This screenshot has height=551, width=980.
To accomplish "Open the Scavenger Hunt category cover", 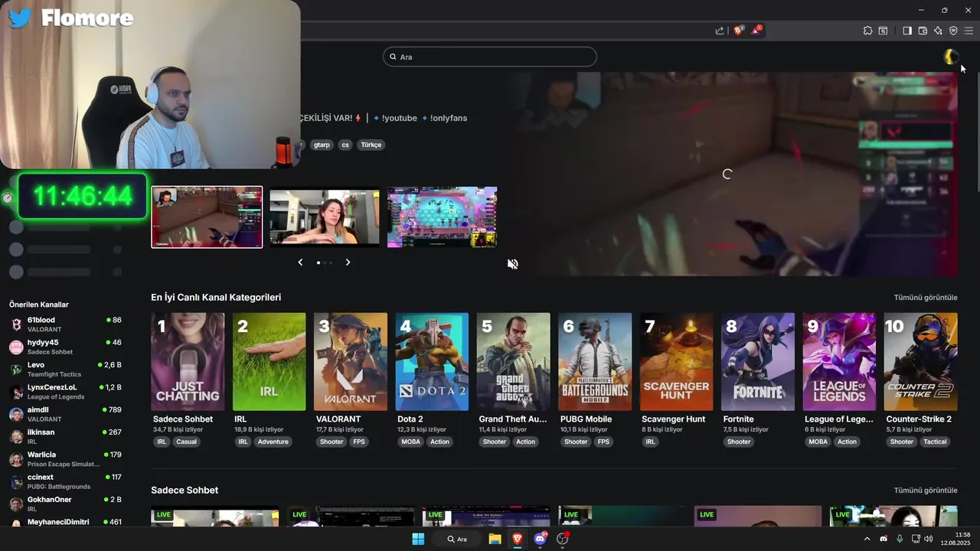I will [x=676, y=361].
